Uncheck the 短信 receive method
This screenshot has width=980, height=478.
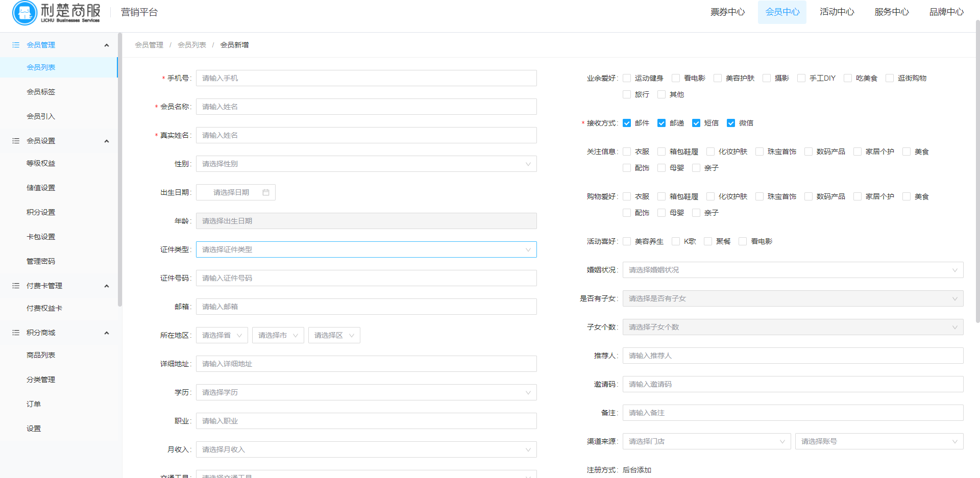[x=696, y=123]
